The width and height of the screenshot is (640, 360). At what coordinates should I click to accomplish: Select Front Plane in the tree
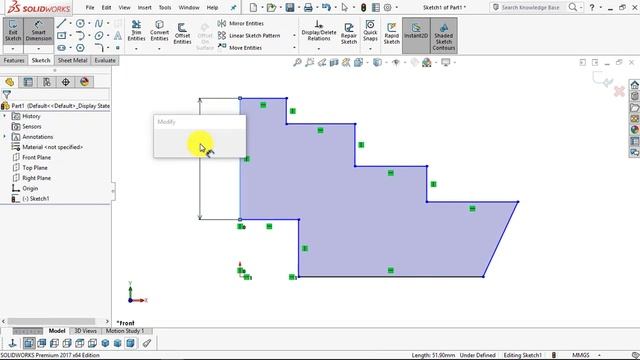tap(32, 157)
